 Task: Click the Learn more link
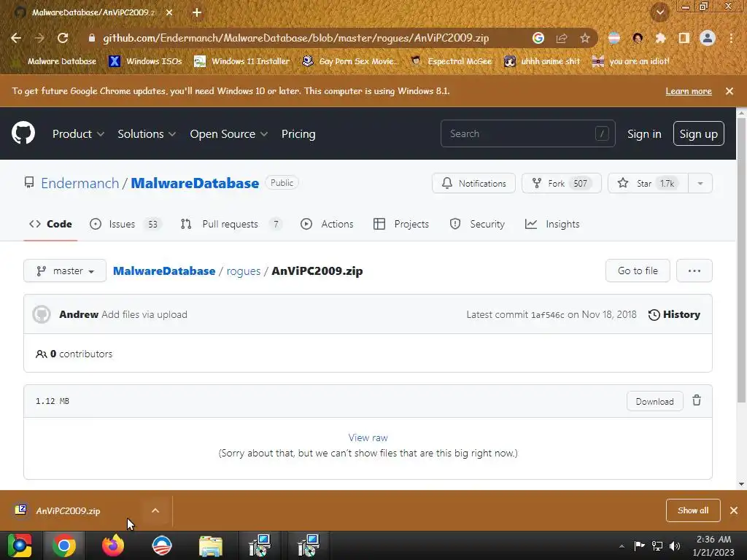[x=689, y=91]
